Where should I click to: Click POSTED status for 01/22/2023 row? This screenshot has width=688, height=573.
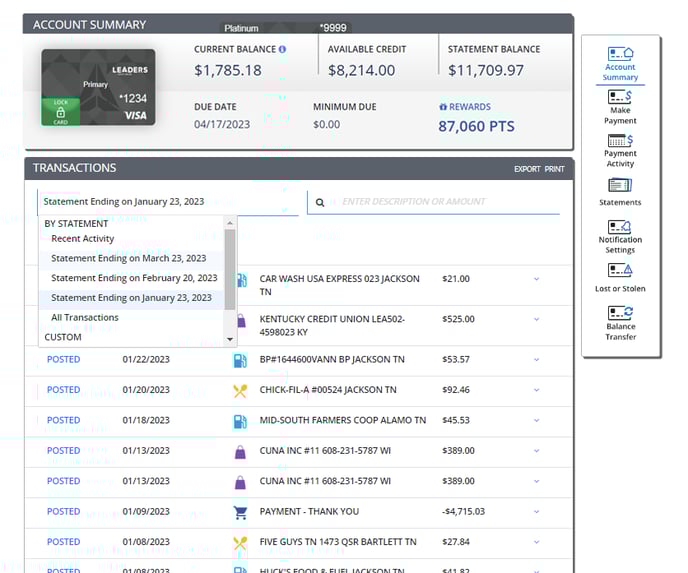click(x=64, y=359)
